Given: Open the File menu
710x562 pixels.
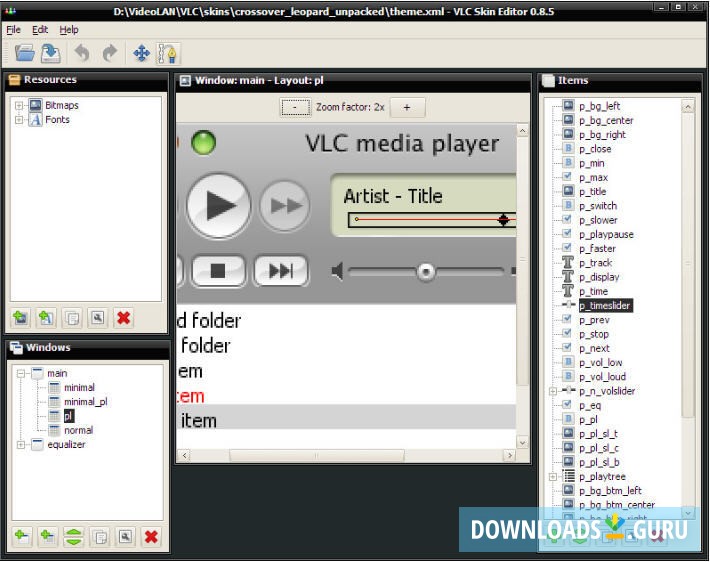Looking at the screenshot, I should (13, 30).
